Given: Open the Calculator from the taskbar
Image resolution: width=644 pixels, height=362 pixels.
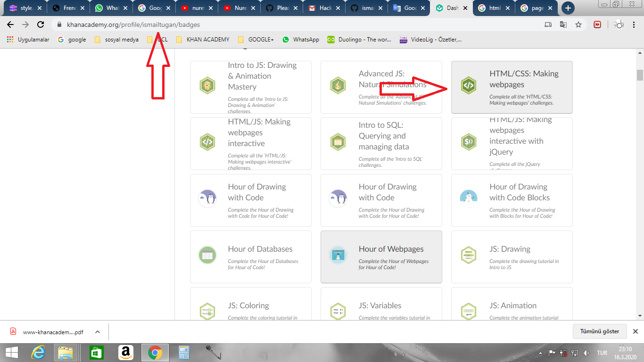Looking at the screenshot, I should (183, 352).
